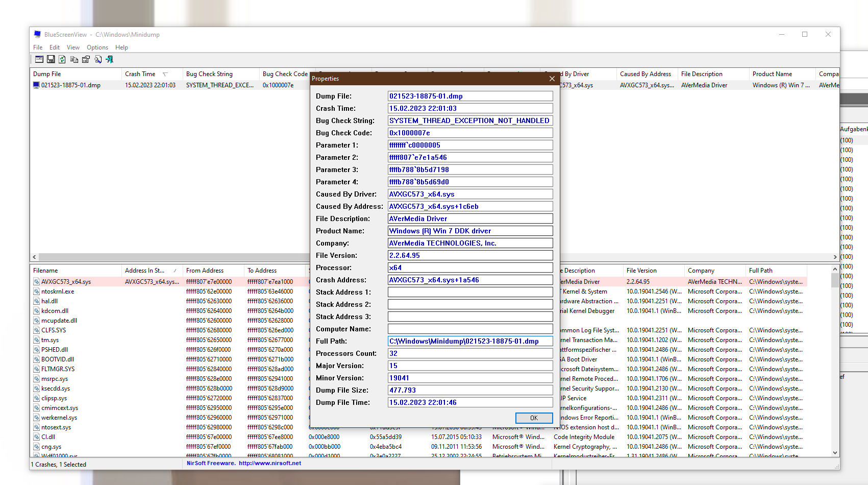Sort drivers by the File Version header
Screen dimensions: 868x485
[654, 271]
